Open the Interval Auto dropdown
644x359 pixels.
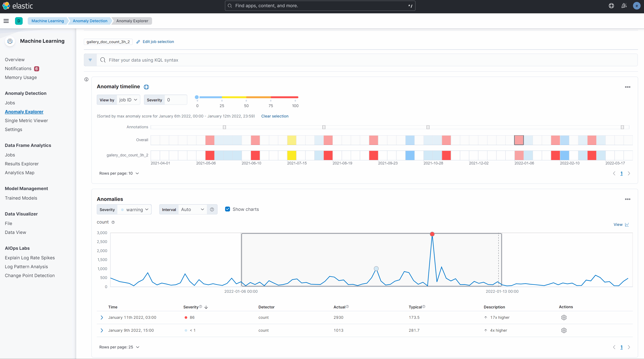[x=193, y=210]
